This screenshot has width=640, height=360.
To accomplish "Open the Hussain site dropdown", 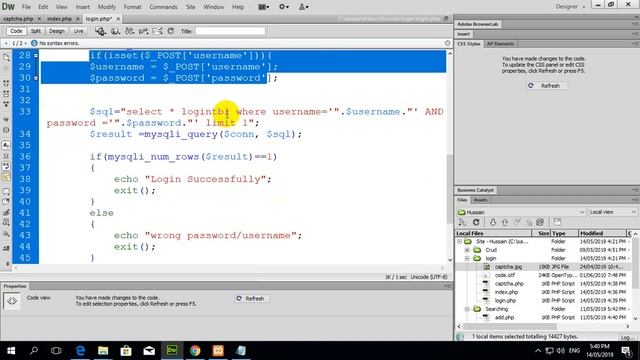I will pyautogui.click(x=521, y=212).
